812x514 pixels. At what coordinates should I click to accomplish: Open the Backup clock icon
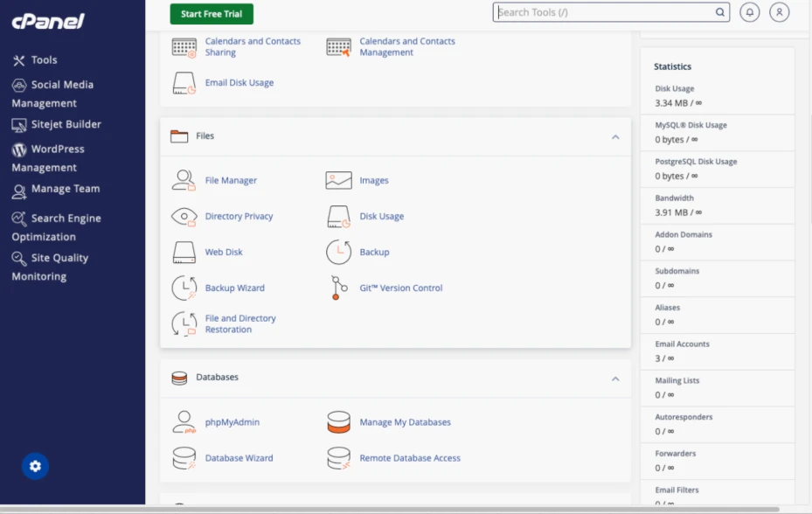tap(338, 252)
